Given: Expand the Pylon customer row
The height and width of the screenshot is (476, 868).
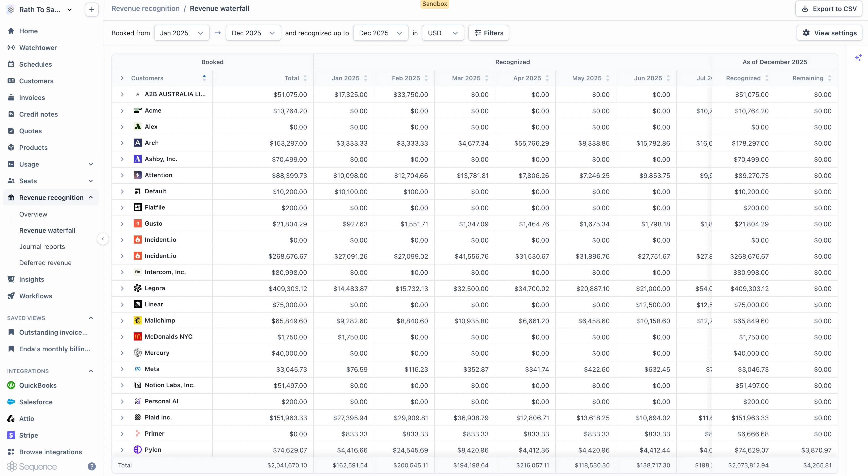Looking at the screenshot, I should pos(122,450).
